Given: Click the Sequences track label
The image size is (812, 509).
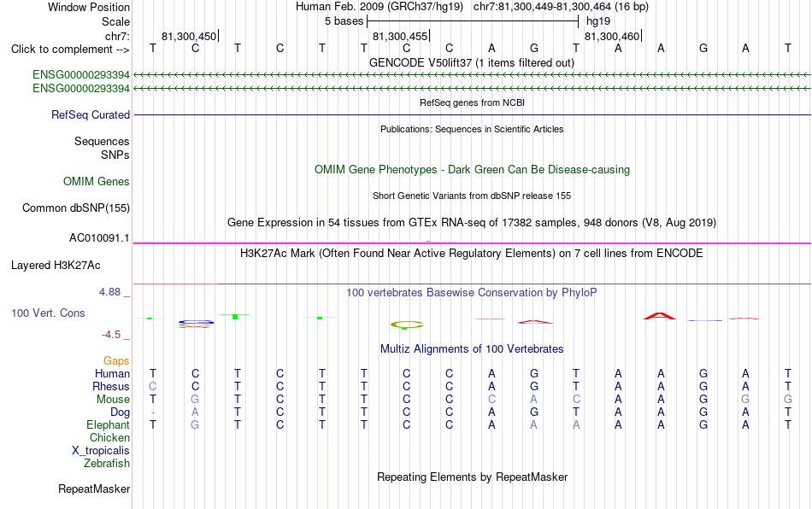Looking at the screenshot, I should (x=102, y=141).
